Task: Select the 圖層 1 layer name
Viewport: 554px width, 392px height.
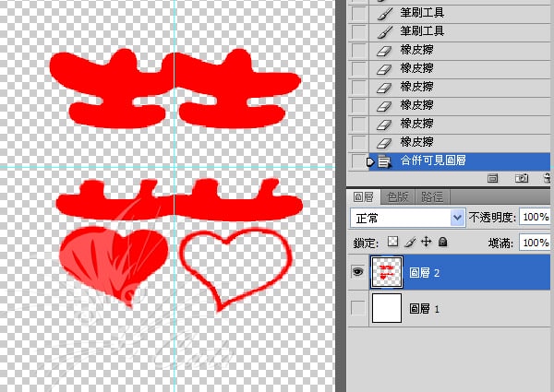Action: [425, 310]
